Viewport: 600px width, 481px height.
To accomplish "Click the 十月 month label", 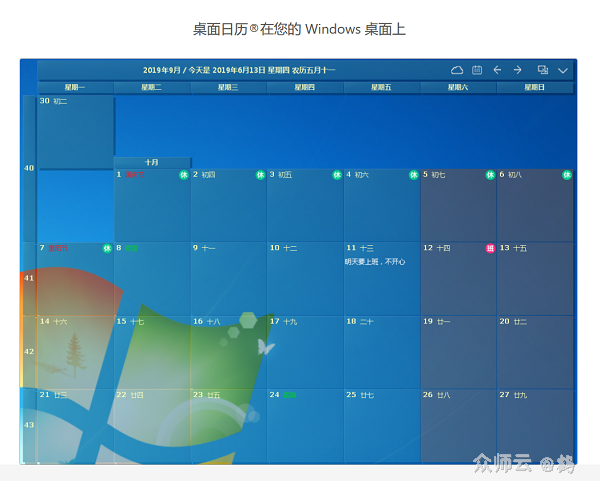I will pos(152,163).
